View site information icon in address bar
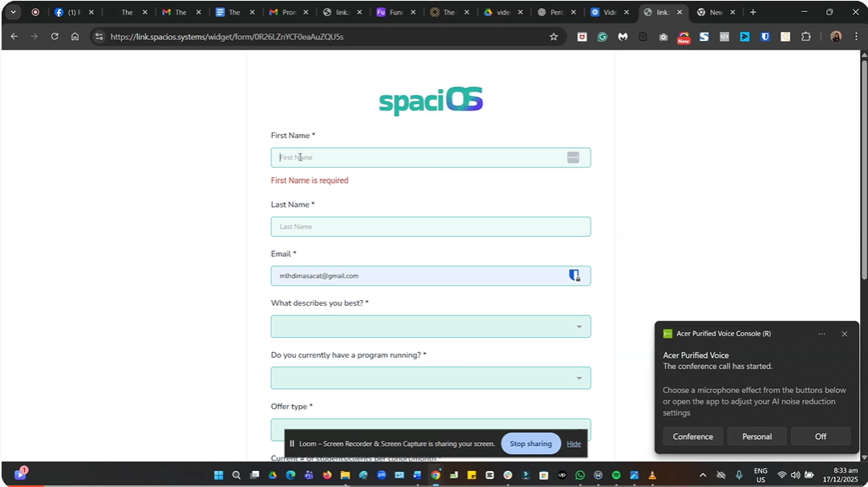The width and height of the screenshot is (868, 487). click(x=99, y=37)
